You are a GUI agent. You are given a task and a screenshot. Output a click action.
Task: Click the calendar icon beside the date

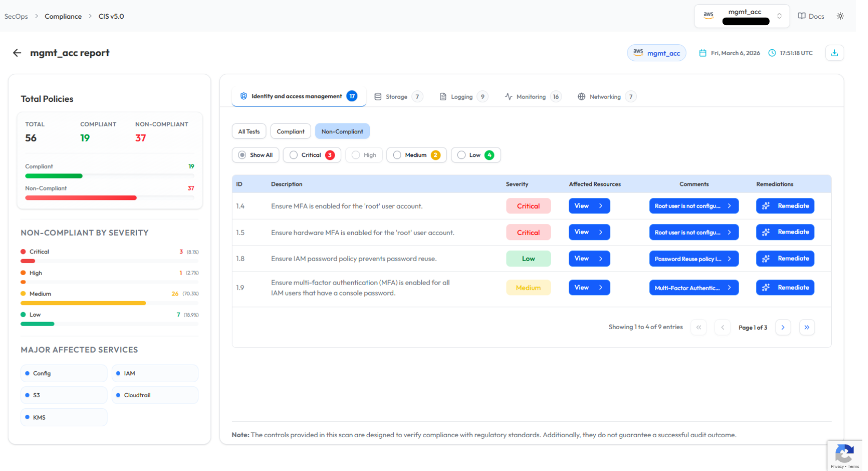point(703,53)
